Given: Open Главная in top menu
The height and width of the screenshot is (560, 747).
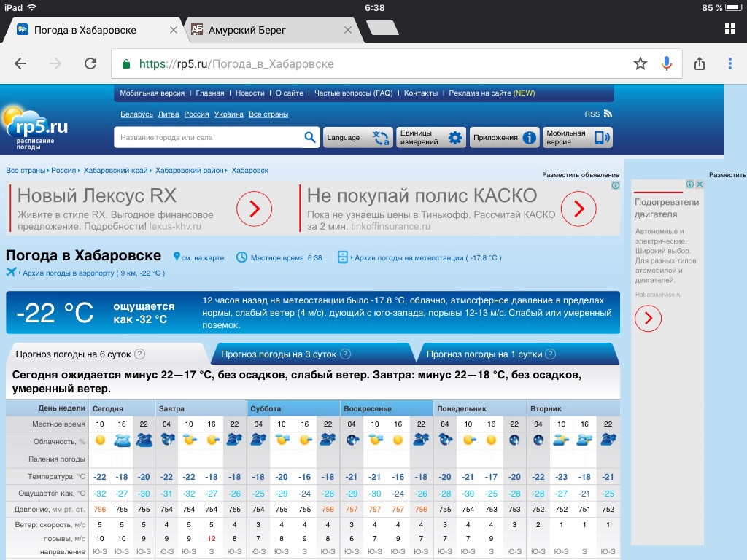Looking at the screenshot, I should 209,93.
